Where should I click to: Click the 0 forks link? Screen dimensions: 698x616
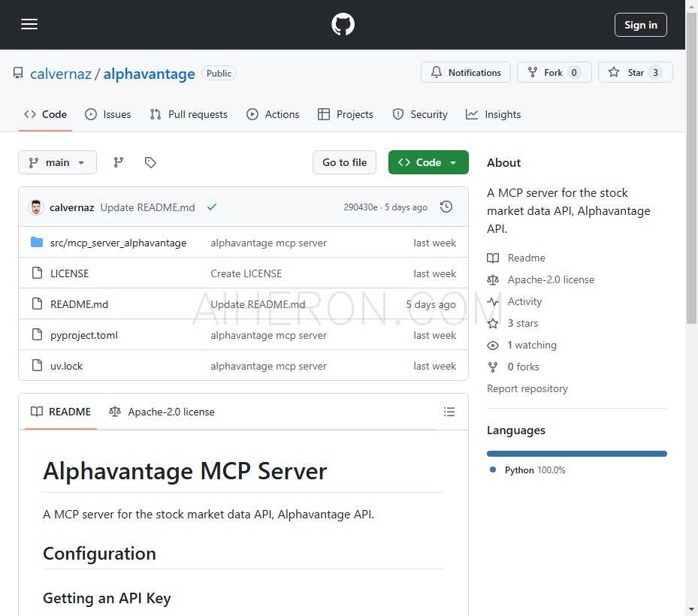513,367
